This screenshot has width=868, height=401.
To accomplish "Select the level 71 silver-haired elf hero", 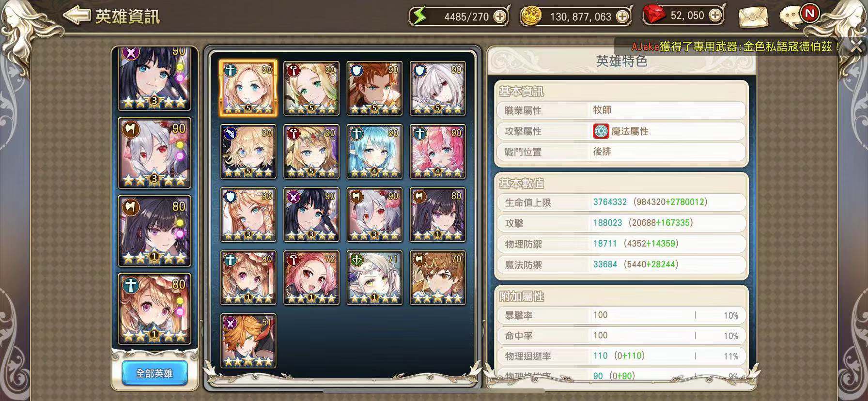I will 374,278.
